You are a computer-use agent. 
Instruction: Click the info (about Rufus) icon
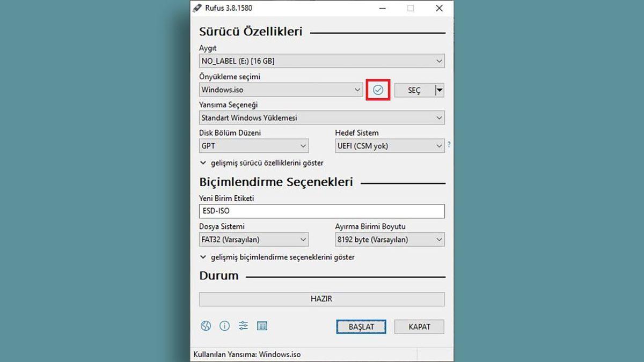[x=225, y=326]
